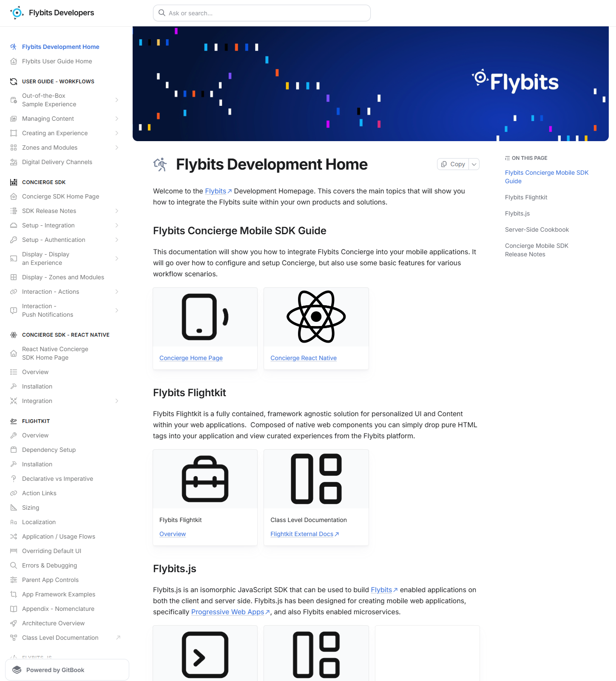The image size is (616, 681).
Task: Expand the React Native Integration chevron
Action: [x=116, y=401]
